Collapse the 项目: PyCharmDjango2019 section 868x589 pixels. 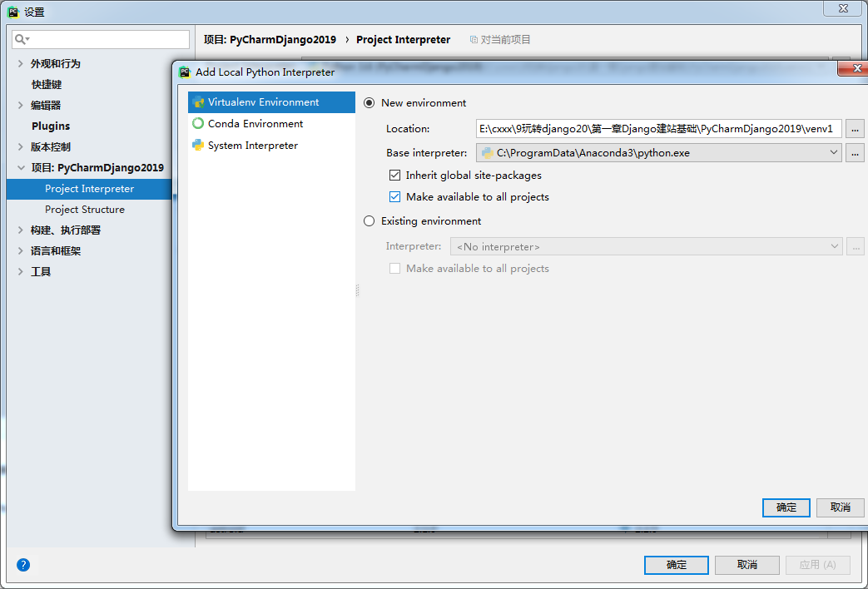pyautogui.click(x=21, y=168)
